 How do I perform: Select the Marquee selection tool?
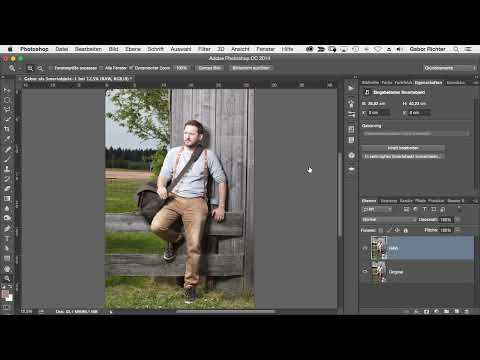pyautogui.click(x=7, y=100)
